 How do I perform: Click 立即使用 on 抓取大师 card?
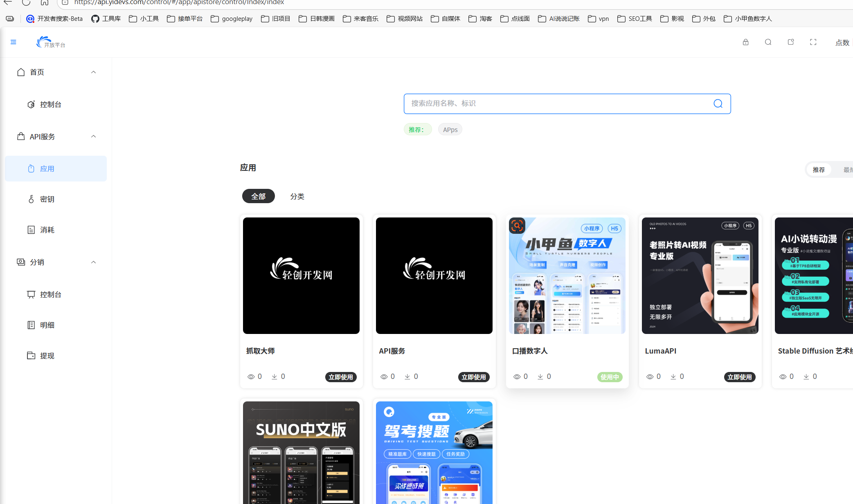click(x=340, y=377)
